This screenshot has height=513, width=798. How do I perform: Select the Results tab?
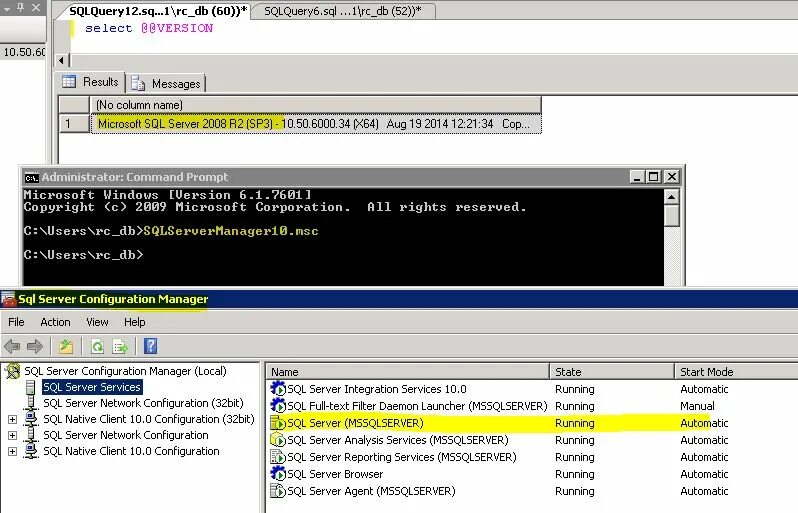[x=91, y=81]
